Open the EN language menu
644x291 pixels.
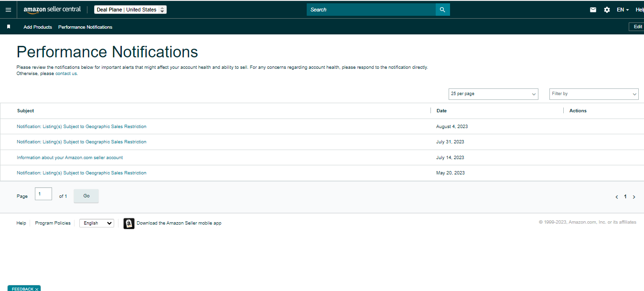tap(623, 10)
